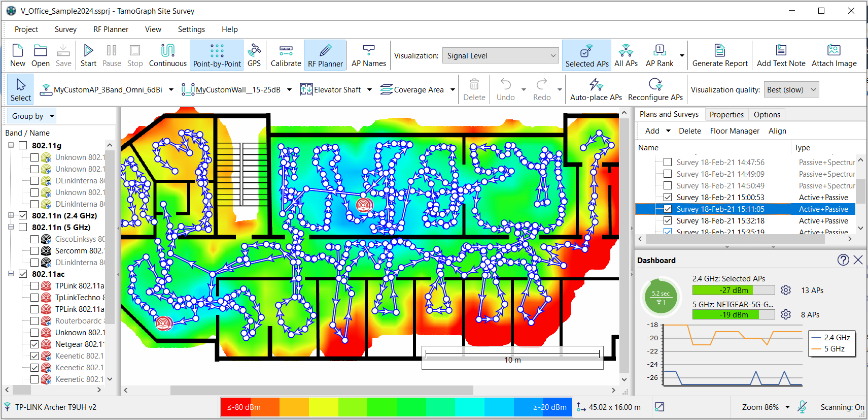Screen dimensions: 868x420
Task: Open the RF Planner menu
Action: [111, 29]
